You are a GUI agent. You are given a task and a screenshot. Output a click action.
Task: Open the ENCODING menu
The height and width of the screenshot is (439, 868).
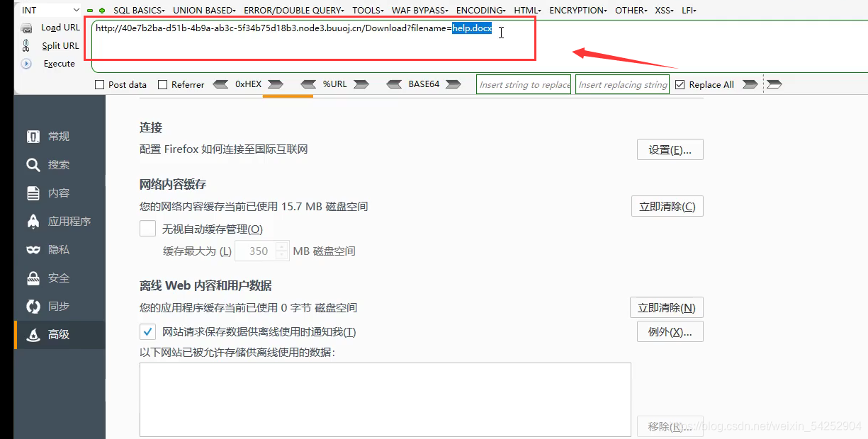[481, 11]
